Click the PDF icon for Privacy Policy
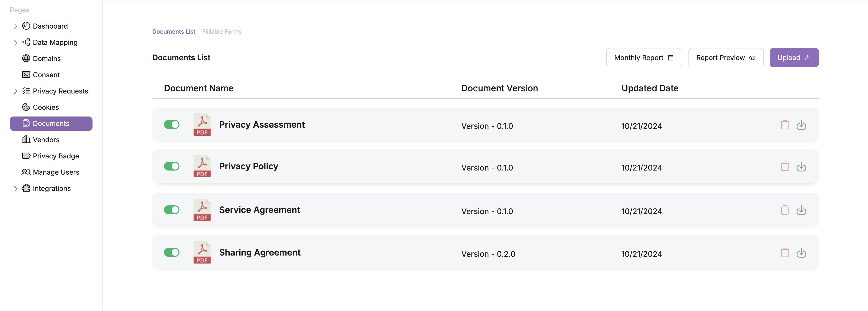Image resolution: width=868 pixels, height=311 pixels. (x=201, y=166)
